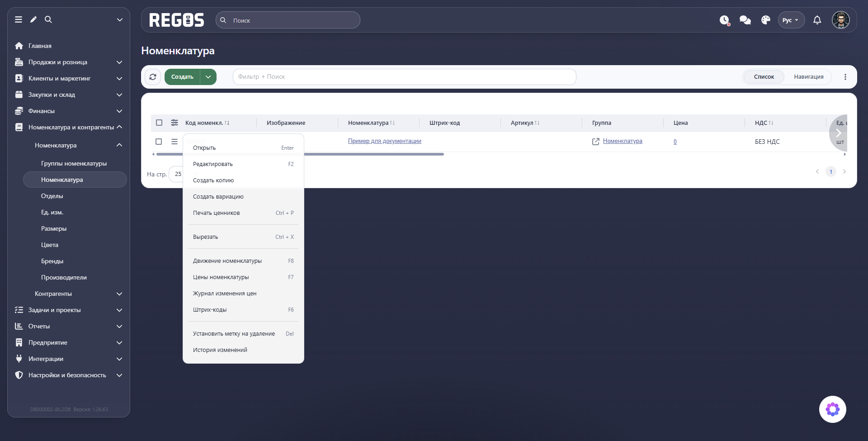The image size is (868, 441).
Task: Click the table right-scroll arrow overlay
Action: [x=838, y=133]
